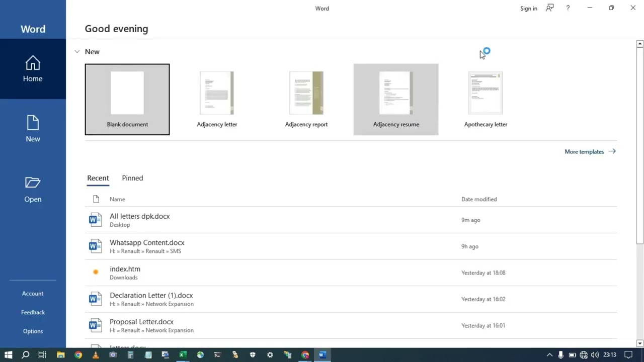Open the Windows Start menu
The image size is (644, 362).
pyautogui.click(x=9, y=355)
